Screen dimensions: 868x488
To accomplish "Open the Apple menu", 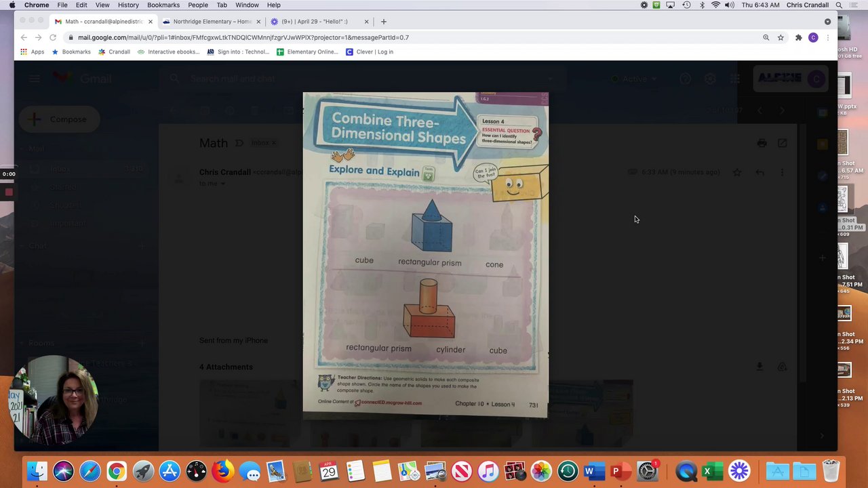I will [x=12, y=5].
